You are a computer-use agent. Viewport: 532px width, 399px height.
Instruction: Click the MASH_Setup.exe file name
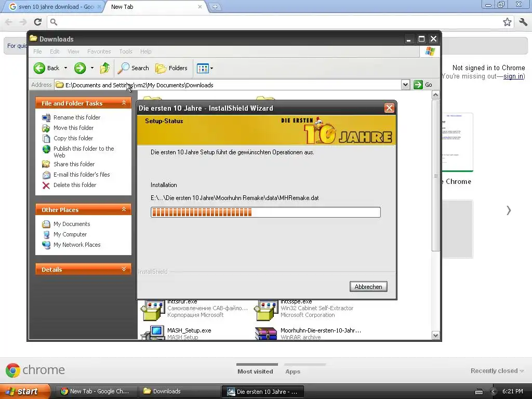189,330
